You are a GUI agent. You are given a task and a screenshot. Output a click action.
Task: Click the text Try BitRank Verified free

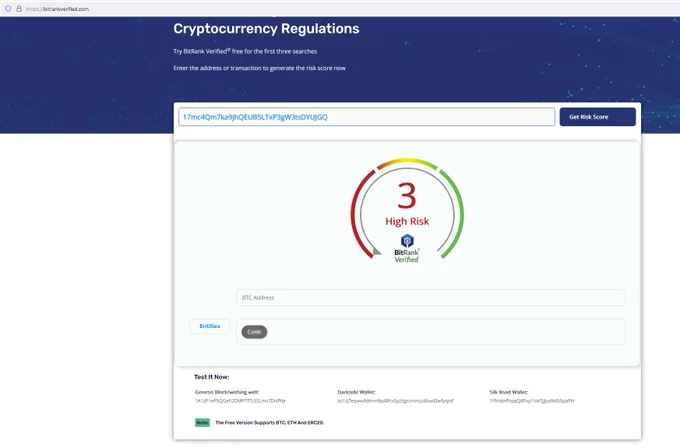245,51
